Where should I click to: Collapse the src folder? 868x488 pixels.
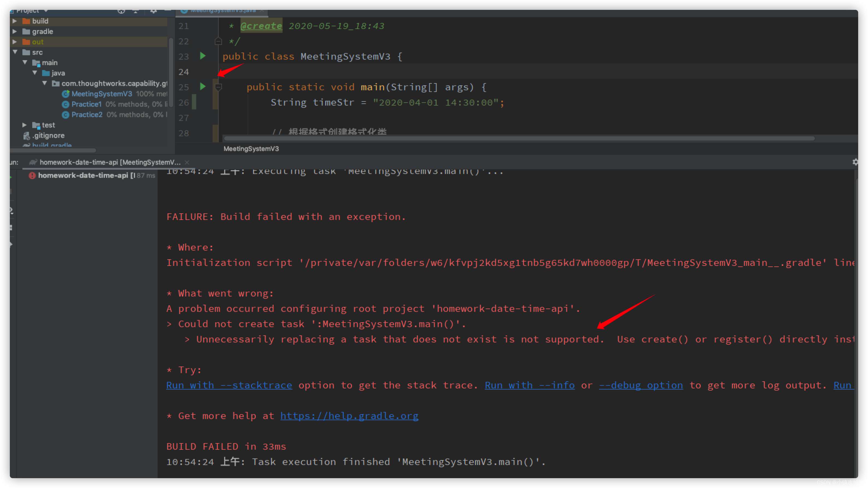click(x=15, y=52)
